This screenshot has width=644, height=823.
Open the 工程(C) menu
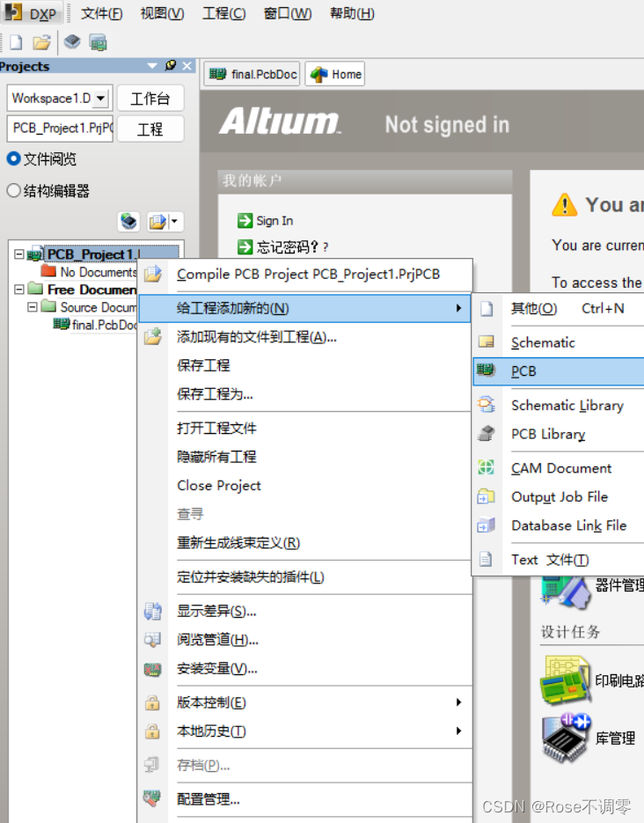click(x=224, y=13)
